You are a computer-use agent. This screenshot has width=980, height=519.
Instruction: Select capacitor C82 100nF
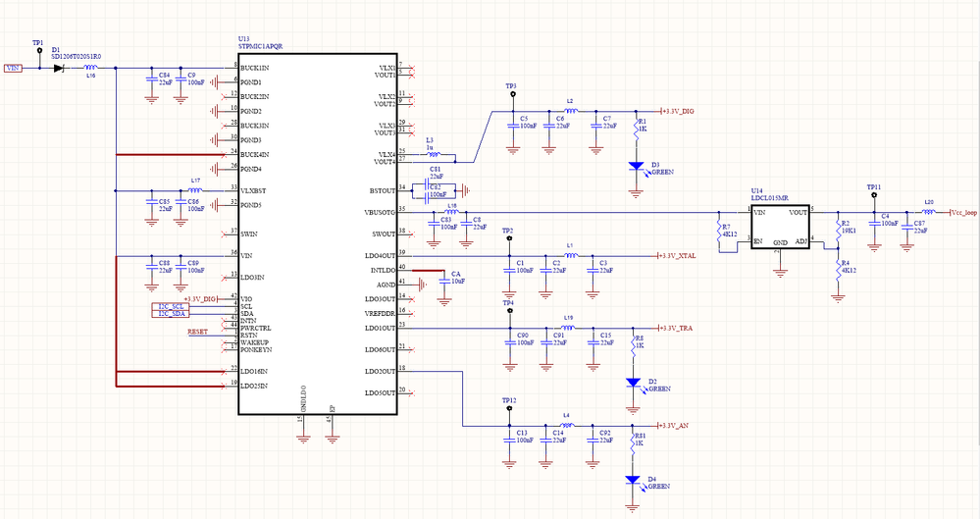tap(427, 197)
